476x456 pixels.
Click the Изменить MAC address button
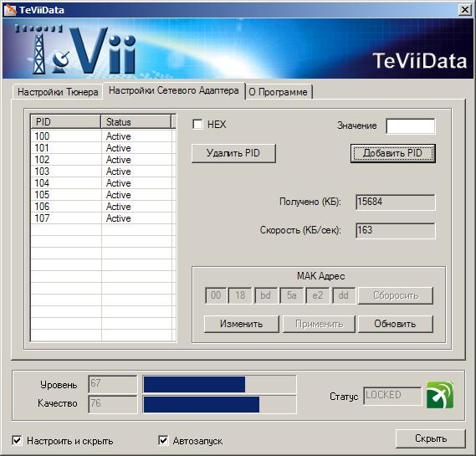point(241,324)
